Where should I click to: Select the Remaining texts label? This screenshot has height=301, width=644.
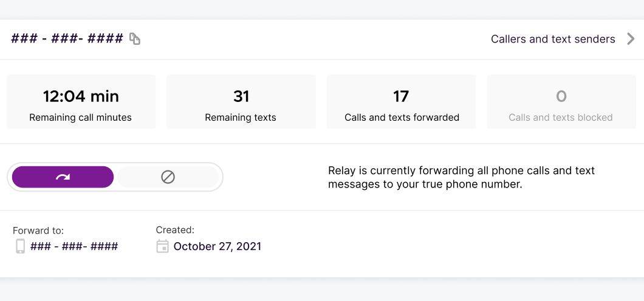click(241, 117)
